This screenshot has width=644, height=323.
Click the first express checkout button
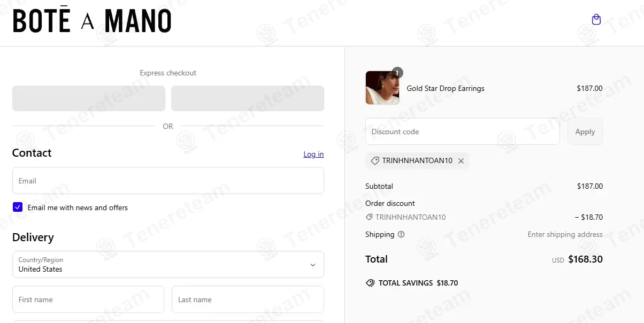click(89, 98)
